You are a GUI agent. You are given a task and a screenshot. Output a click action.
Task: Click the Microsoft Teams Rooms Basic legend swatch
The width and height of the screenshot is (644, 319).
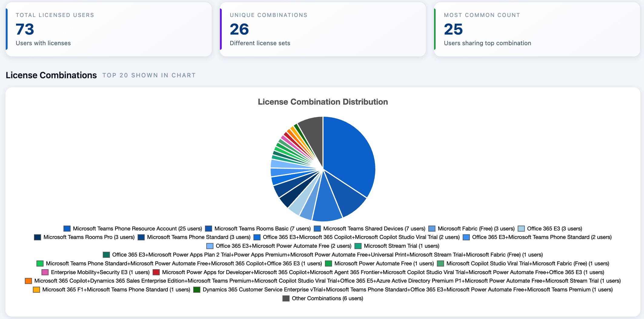coord(208,229)
